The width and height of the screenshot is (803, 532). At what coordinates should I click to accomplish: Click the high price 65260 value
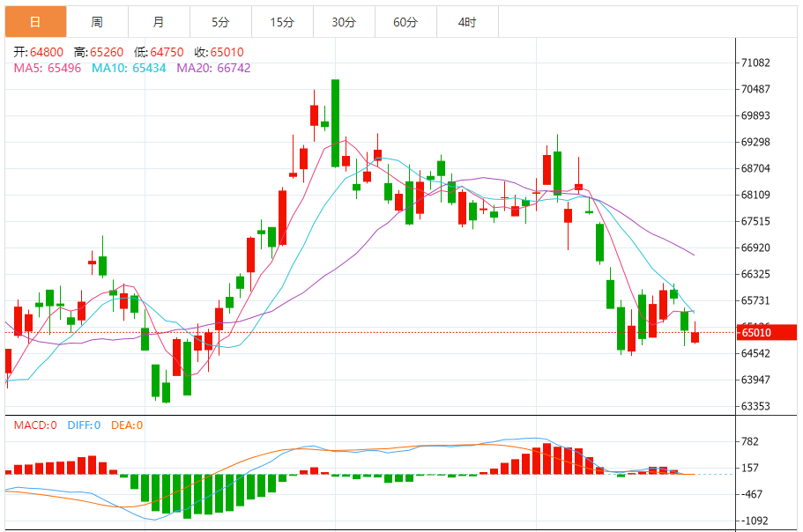[x=107, y=52]
